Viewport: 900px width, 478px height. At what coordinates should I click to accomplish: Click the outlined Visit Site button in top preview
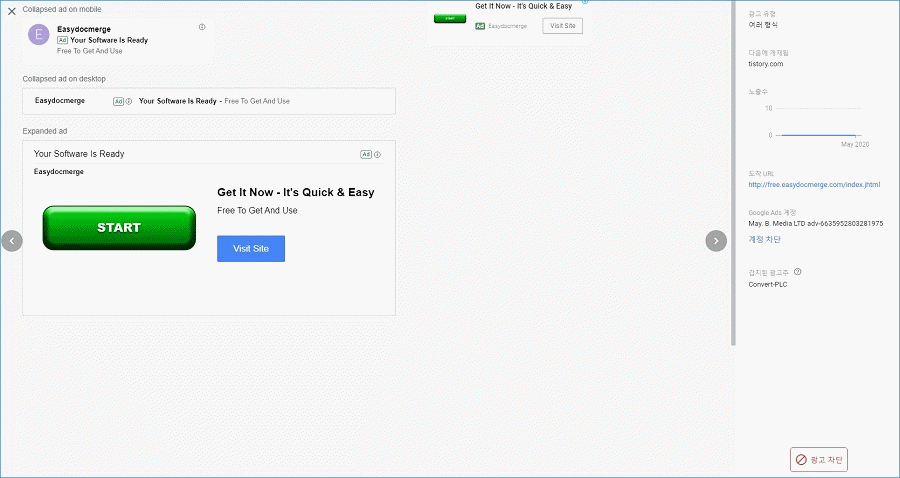click(562, 26)
